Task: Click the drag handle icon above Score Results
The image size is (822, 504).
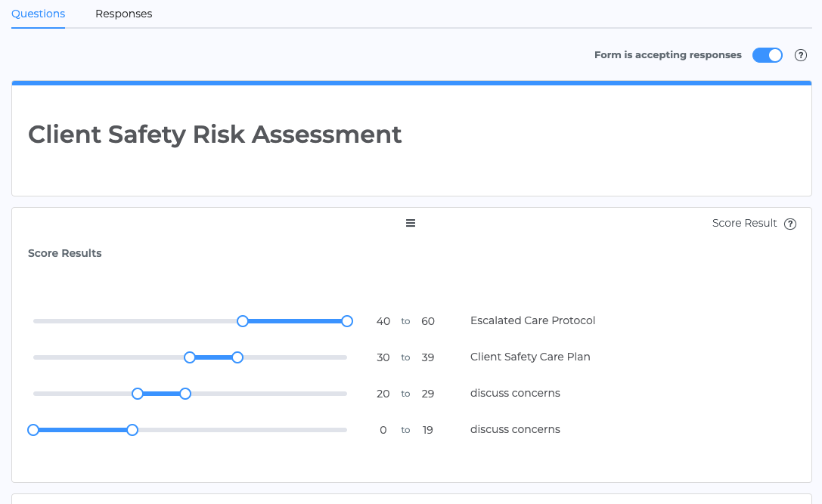Action: pos(411,223)
